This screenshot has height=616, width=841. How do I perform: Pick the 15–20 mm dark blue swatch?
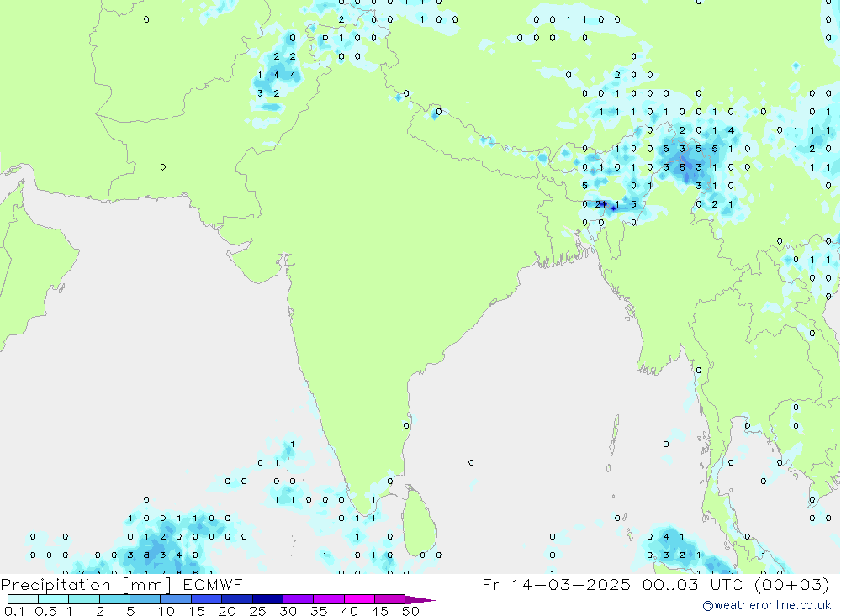click(206, 599)
